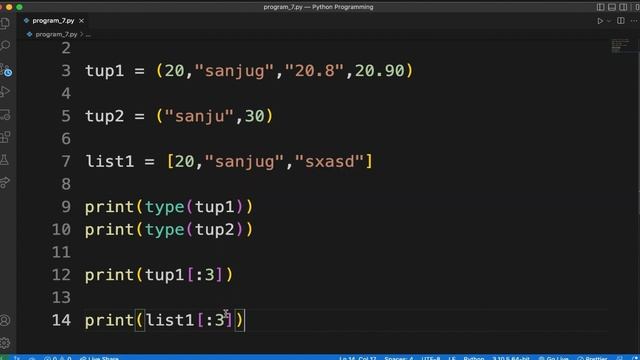Click the line and column indicator
Screen dimensions: 640x360
357,358
